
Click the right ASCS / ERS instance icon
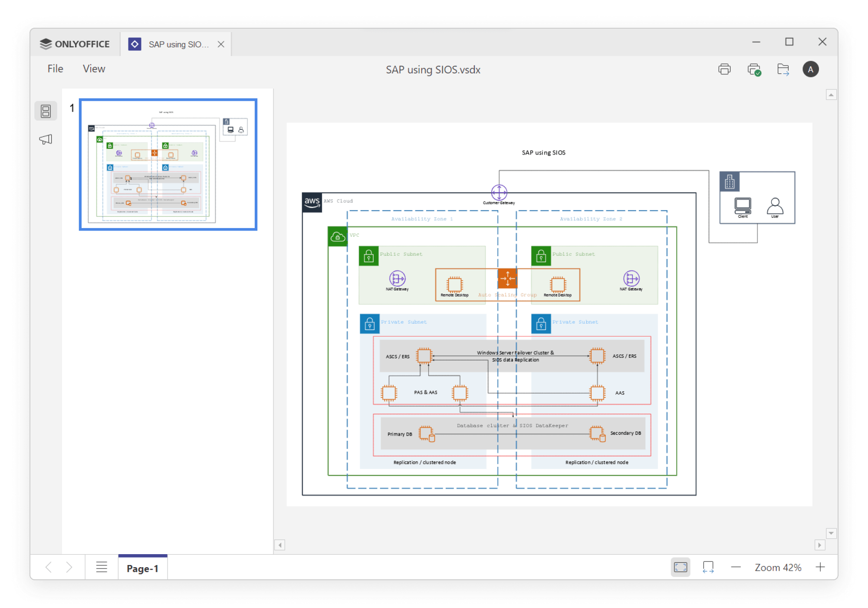(x=597, y=356)
